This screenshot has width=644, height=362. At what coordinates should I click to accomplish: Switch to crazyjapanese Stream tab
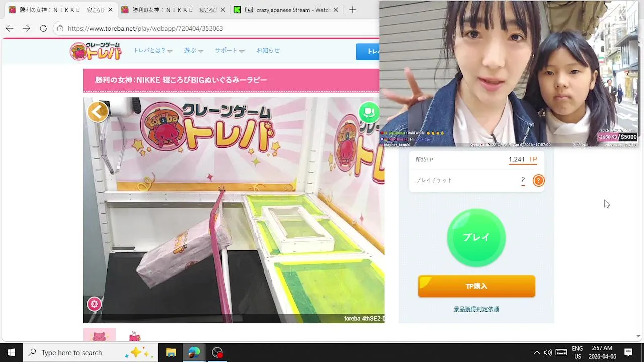pyautogui.click(x=286, y=10)
